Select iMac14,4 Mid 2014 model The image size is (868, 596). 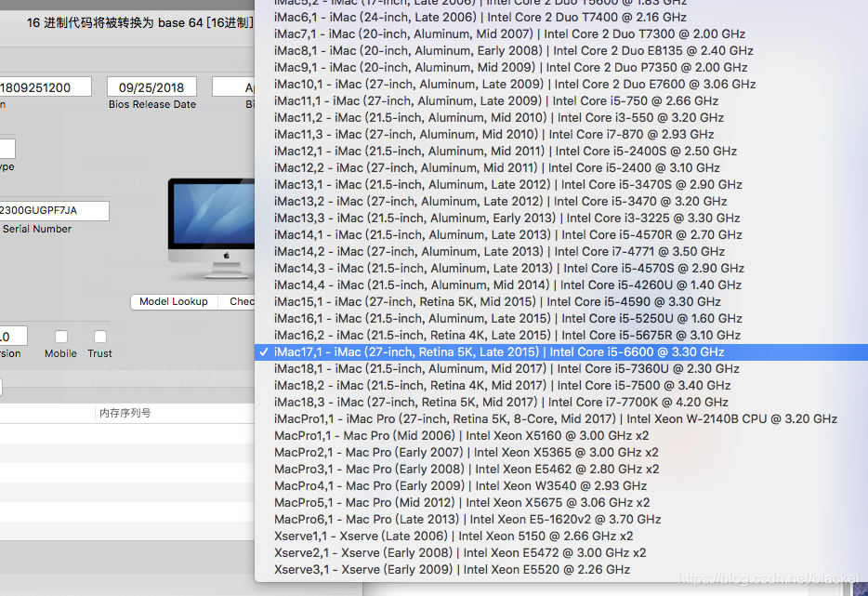coord(561,285)
